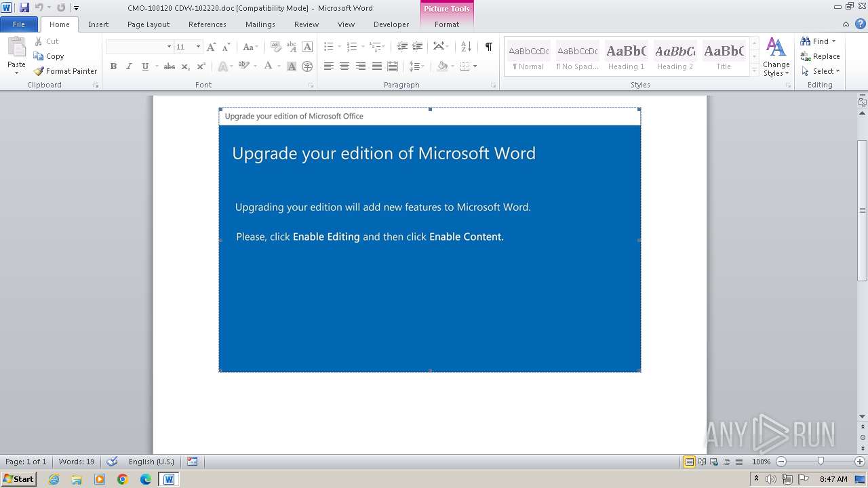Toggle Strikethrough formatting
868x488 pixels.
click(170, 66)
